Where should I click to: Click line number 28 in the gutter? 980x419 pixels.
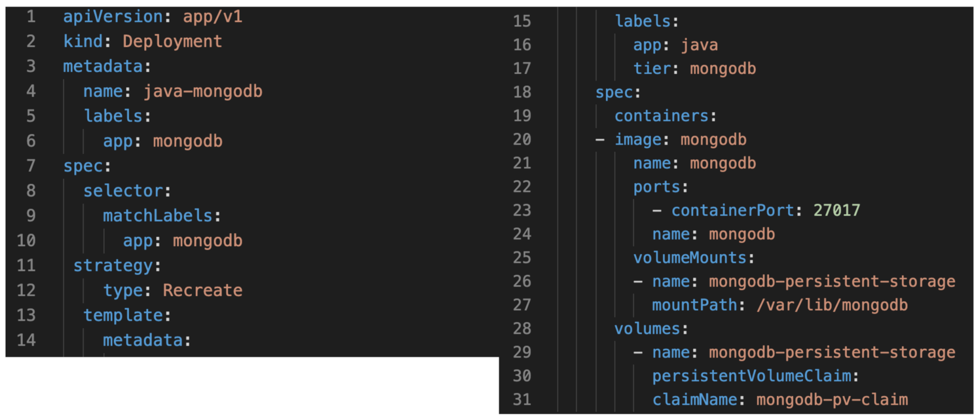coord(522,328)
